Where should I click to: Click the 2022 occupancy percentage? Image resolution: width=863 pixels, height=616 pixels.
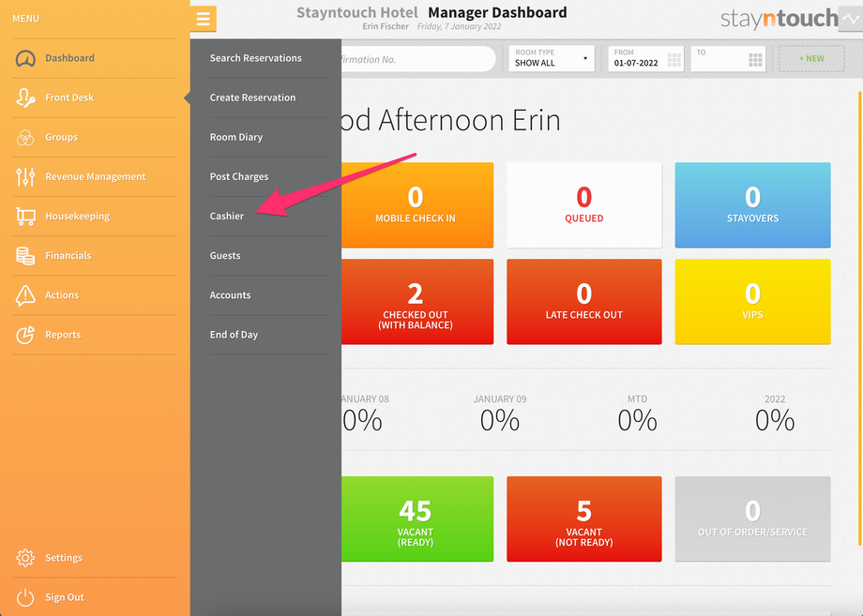775,421
